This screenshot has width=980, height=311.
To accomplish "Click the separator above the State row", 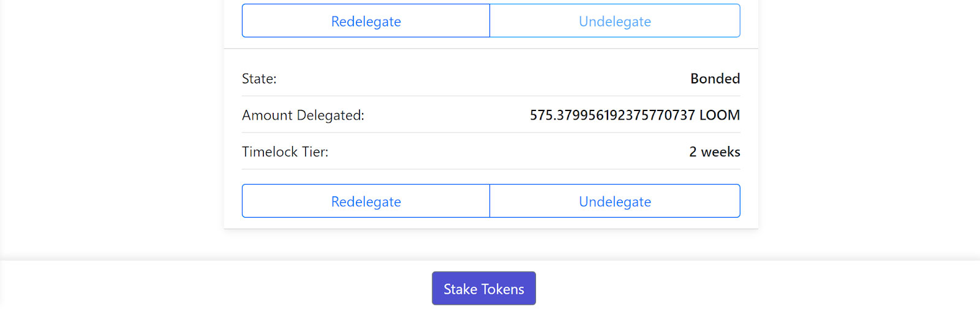I will 491,48.
